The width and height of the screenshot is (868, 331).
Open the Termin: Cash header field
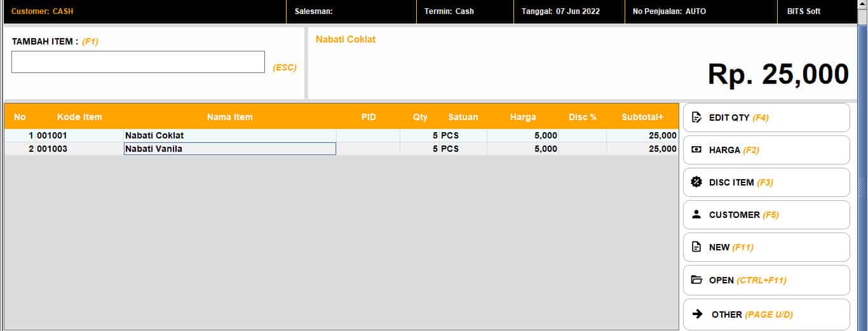(449, 11)
